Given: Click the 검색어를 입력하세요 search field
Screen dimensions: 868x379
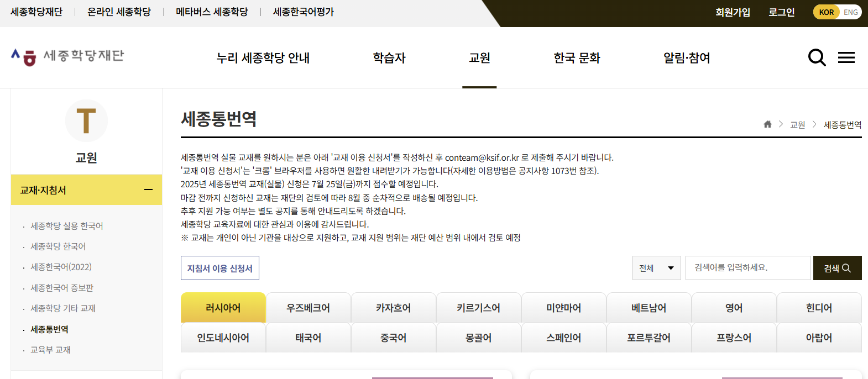Looking at the screenshot, I should pos(748,268).
